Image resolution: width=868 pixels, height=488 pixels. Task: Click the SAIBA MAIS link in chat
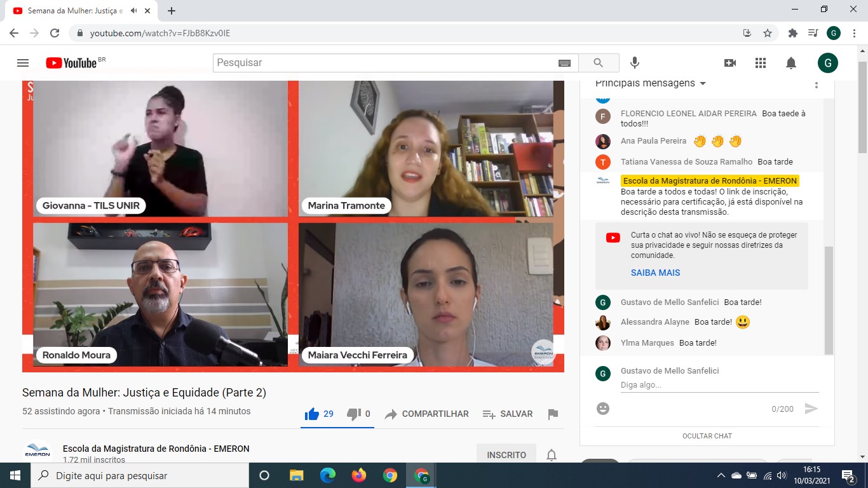point(655,273)
